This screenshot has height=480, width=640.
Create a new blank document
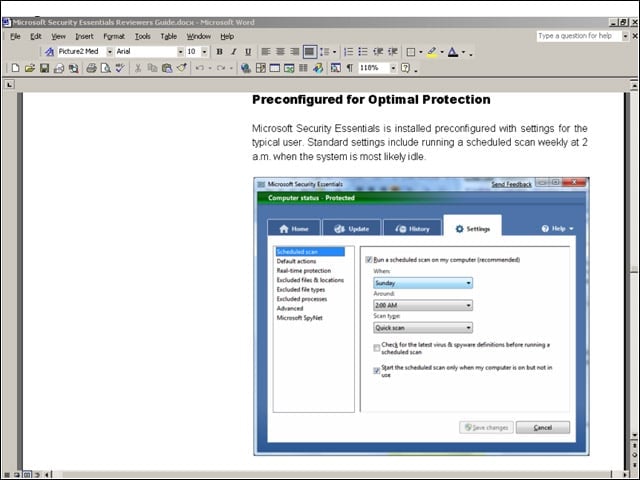point(15,68)
